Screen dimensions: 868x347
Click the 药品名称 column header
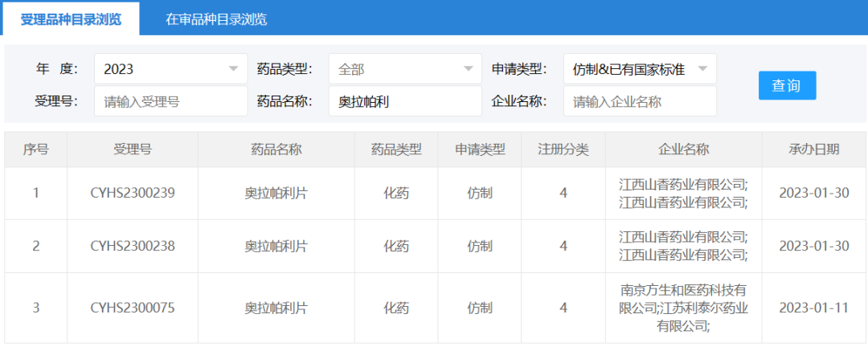pos(276,149)
